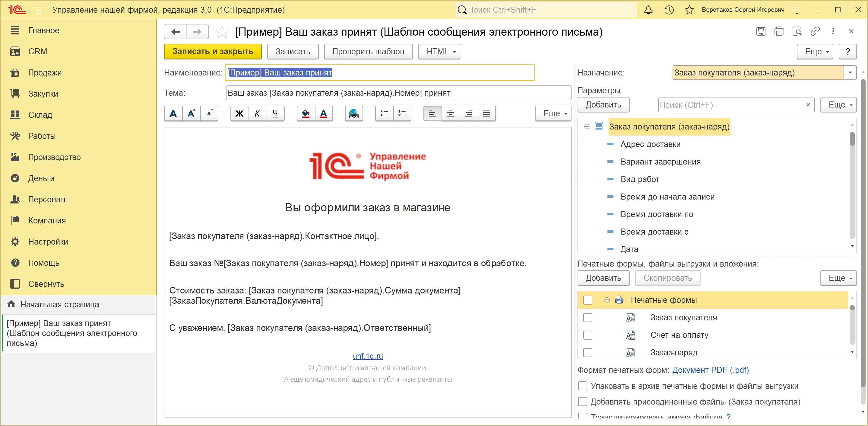
Task: Open the HTML format dropdown
Action: point(439,52)
